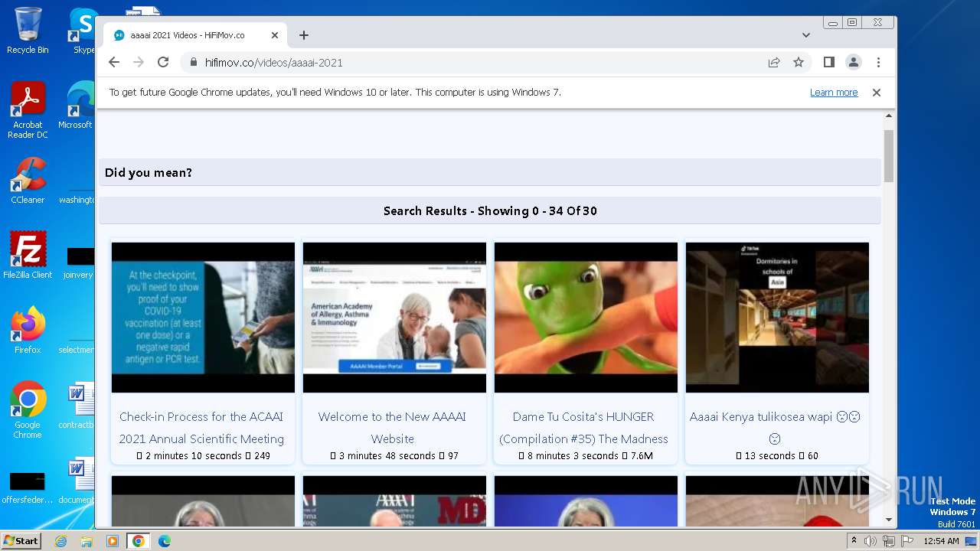This screenshot has height=551, width=980.
Task: Click the vertical scrollbar thumb
Action: pos(889,156)
